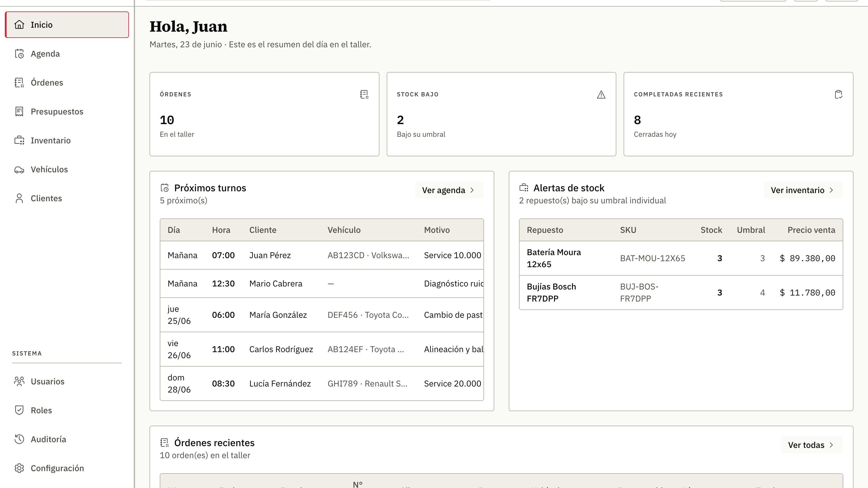
Task: Navigate to Inventario
Action: click(x=67, y=140)
